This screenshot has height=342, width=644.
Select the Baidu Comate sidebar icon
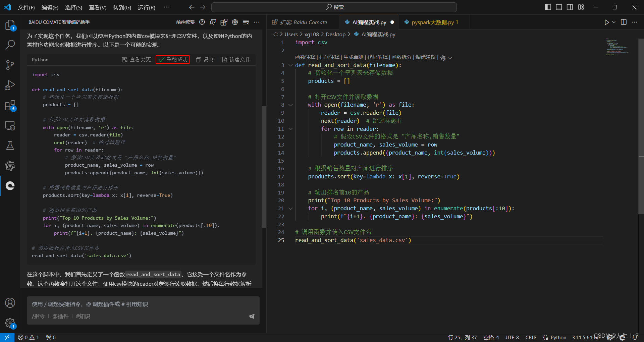10,186
